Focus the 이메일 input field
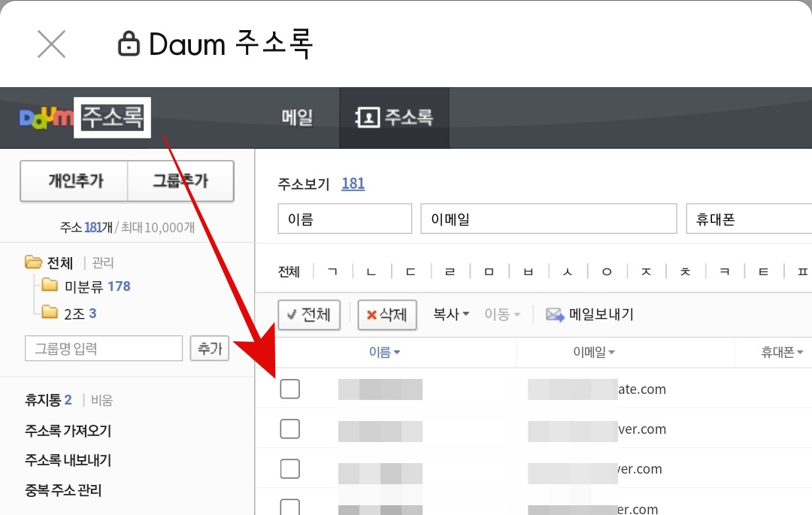The width and height of the screenshot is (812, 515). (x=549, y=219)
